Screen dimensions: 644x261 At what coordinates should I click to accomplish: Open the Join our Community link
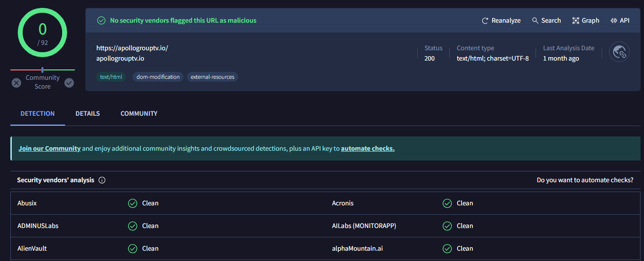[x=49, y=148]
